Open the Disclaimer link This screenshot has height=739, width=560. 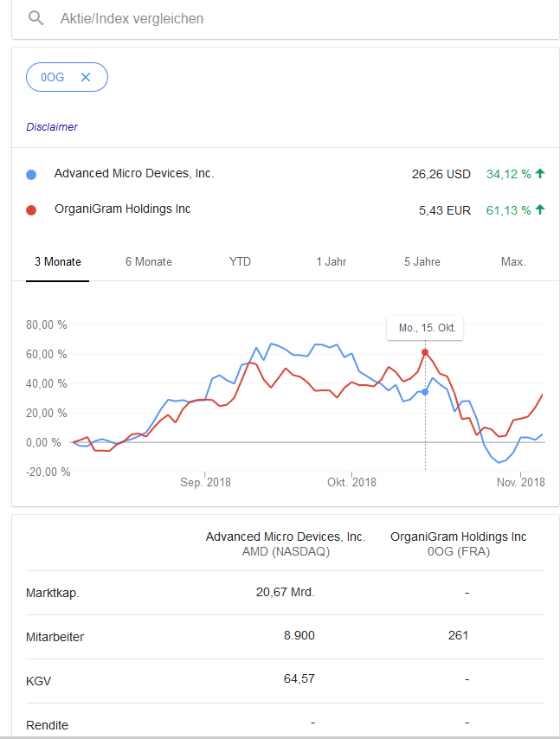tap(52, 127)
